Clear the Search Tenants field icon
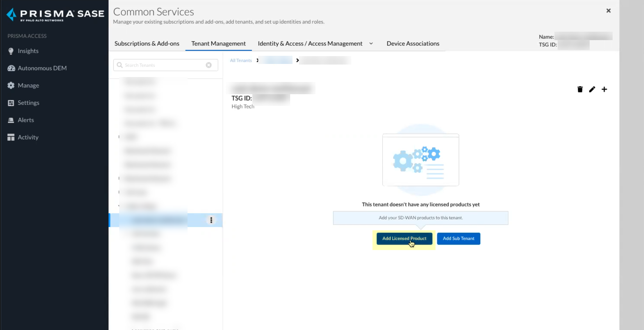Screen dimensions: 644x330 click(208, 65)
